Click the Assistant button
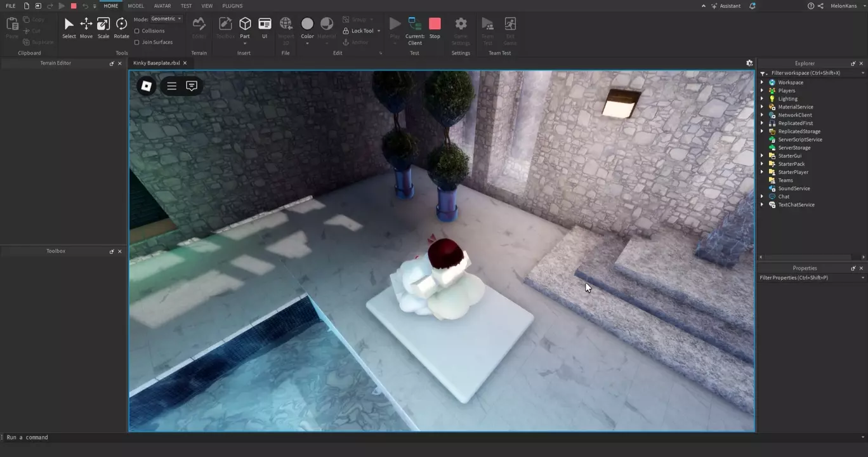 [x=726, y=6]
